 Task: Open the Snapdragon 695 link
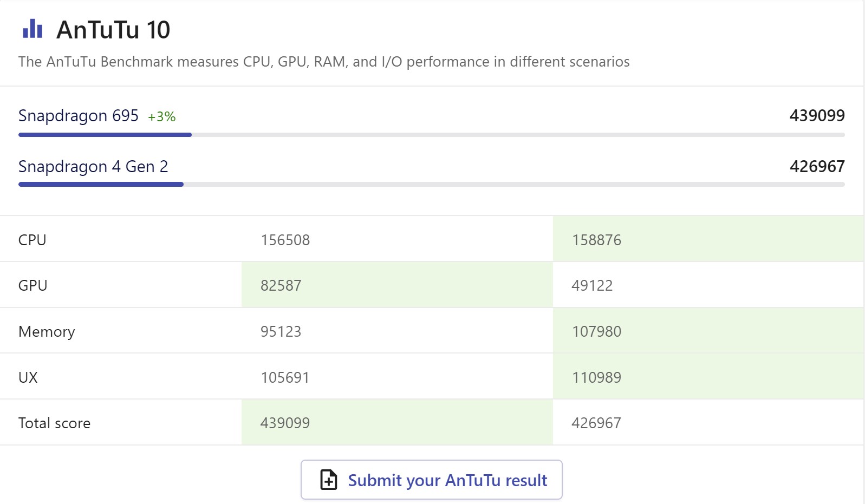79,115
